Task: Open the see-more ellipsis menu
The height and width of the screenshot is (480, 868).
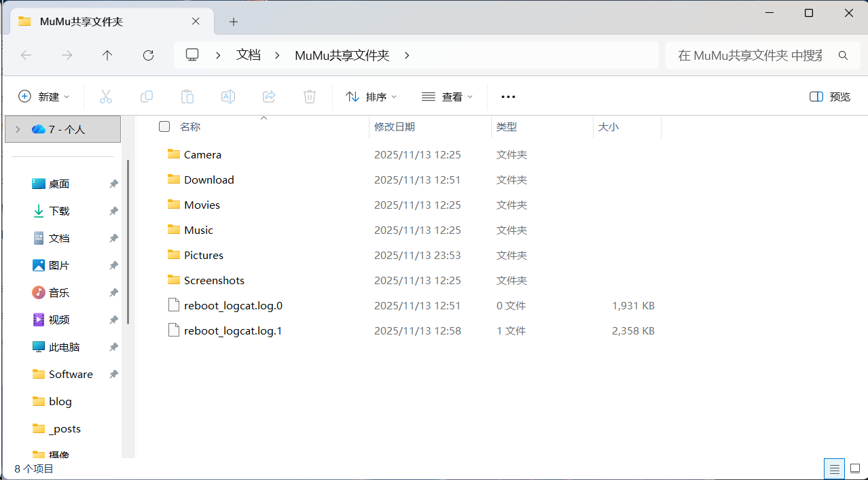Action: pyautogui.click(x=507, y=97)
